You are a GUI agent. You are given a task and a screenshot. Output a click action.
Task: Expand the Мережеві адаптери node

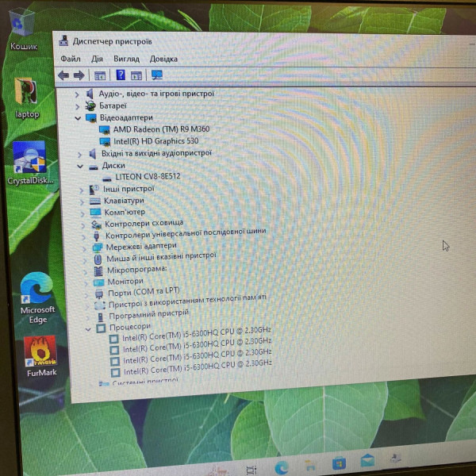[85, 249]
